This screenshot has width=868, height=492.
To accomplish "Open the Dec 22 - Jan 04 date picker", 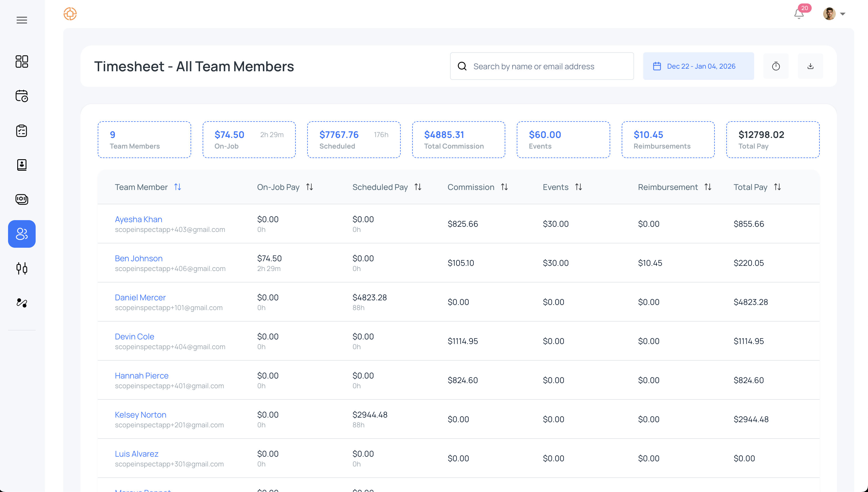I will coord(698,66).
